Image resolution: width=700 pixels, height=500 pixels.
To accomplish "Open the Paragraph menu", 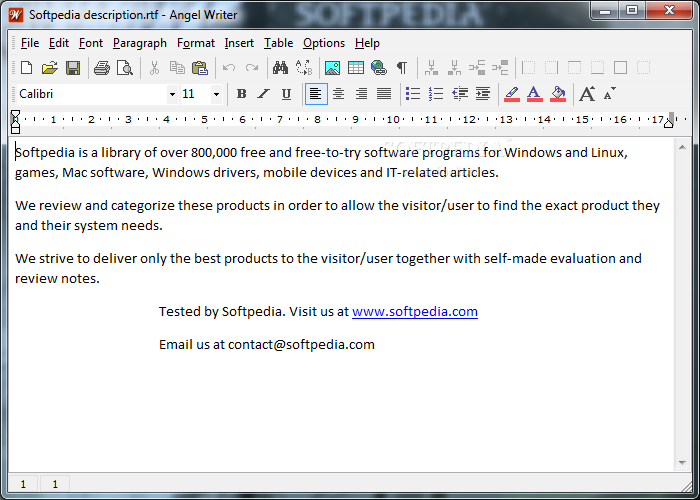I will pos(140,43).
